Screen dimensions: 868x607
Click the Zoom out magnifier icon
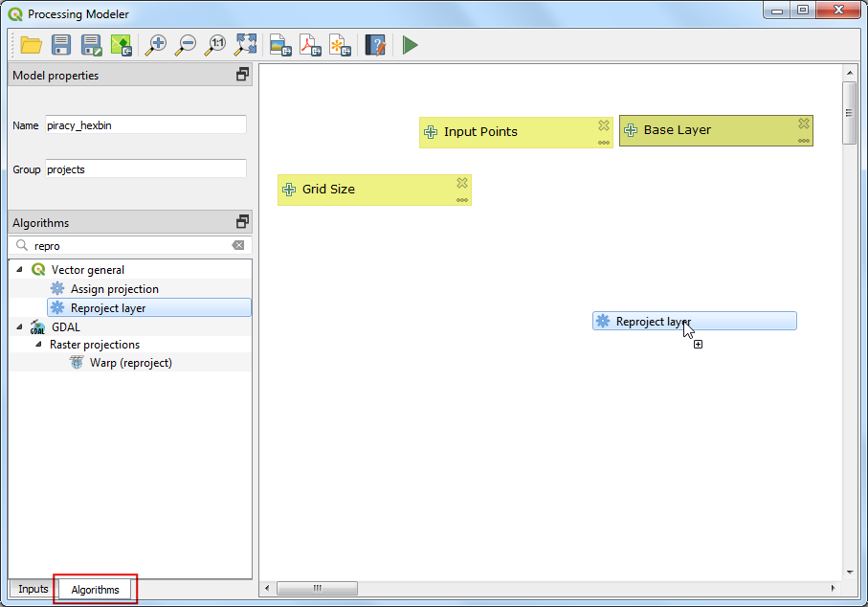pos(186,44)
